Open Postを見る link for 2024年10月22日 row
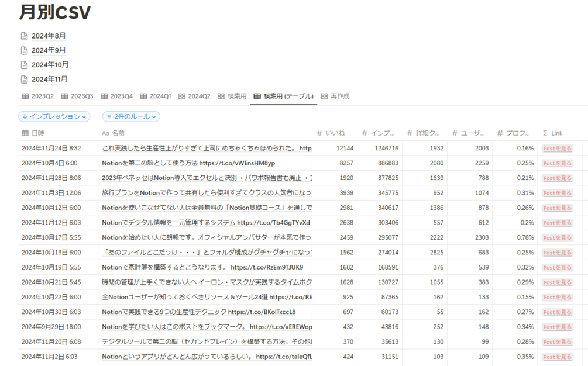The image size is (588, 366). click(558, 298)
